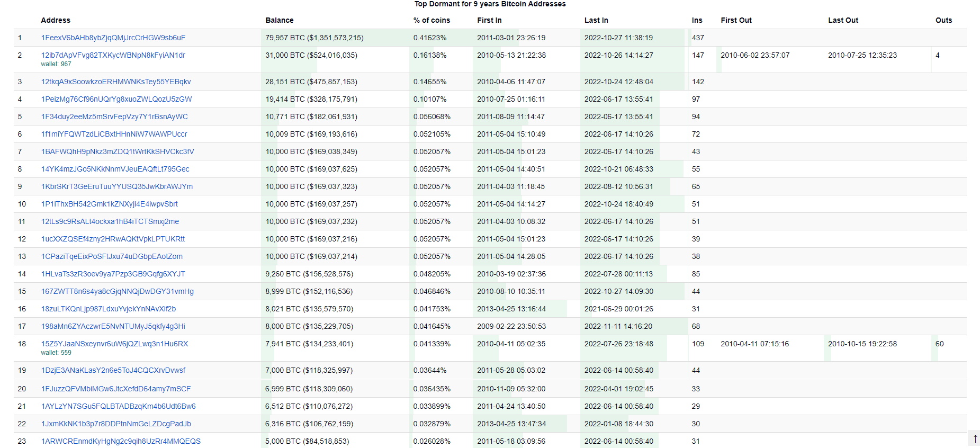Open address 12tLs9c9RsALt4ockxa1hB4iTCTSmxj2me

coord(110,221)
